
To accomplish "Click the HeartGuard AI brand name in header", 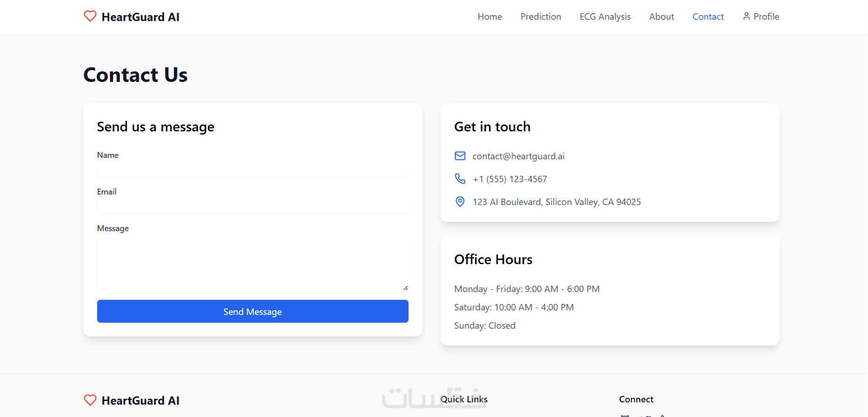I will (140, 17).
